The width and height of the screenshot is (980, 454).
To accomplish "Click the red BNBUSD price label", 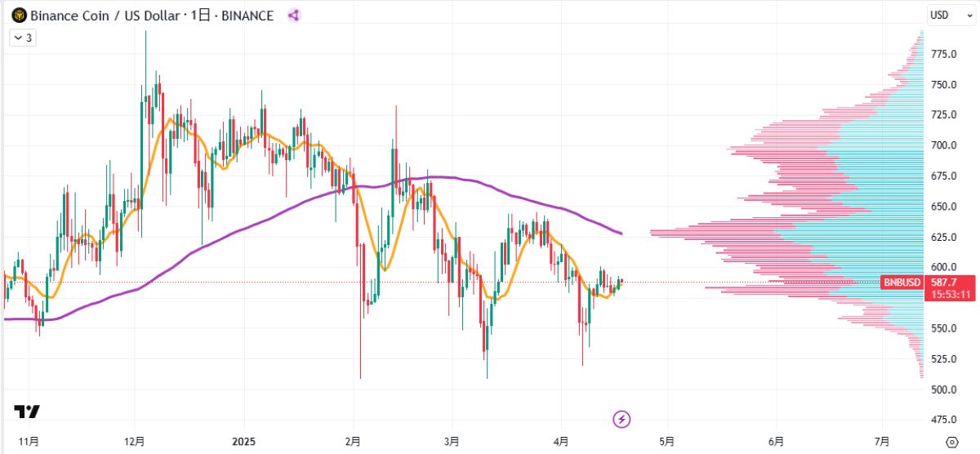I will [x=902, y=283].
